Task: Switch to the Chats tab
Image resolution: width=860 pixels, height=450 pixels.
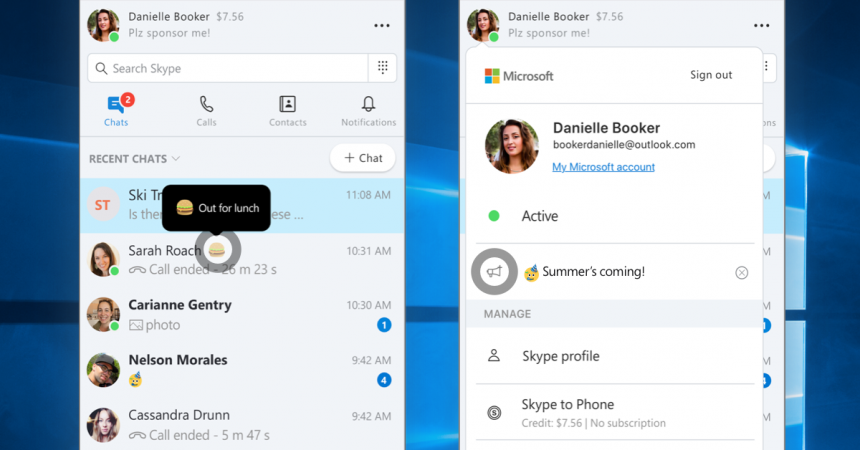Action: 116,110
